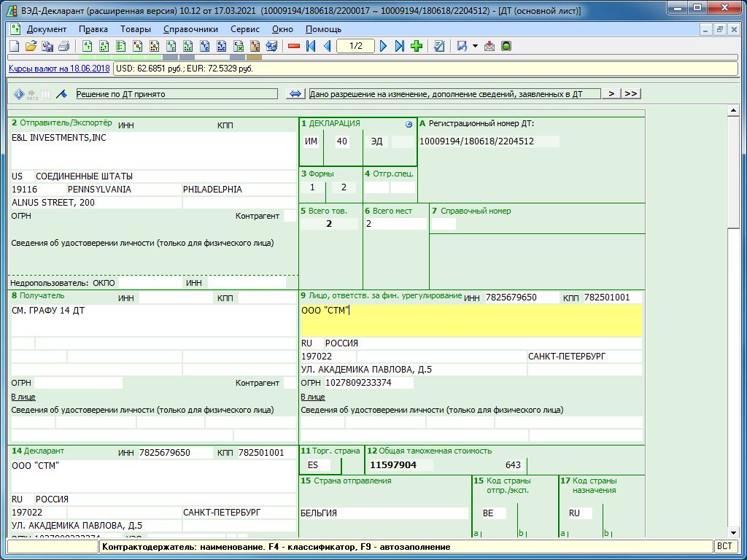Image resolution: width=747 pixels, height=560 pixels.
Task: Click the red minus delete sheet icon
Action: pos(294,47)
